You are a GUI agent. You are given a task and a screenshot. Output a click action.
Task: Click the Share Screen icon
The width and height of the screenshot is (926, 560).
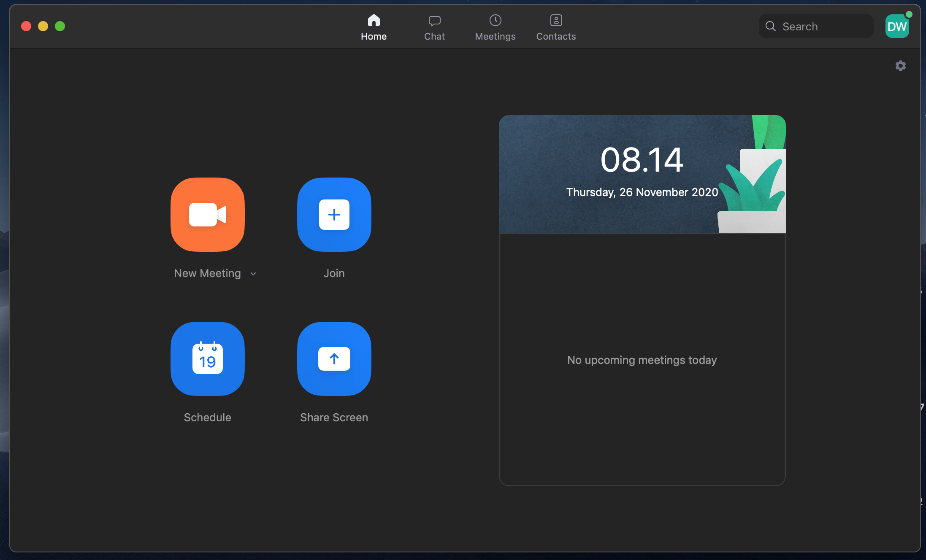[334, 359]
